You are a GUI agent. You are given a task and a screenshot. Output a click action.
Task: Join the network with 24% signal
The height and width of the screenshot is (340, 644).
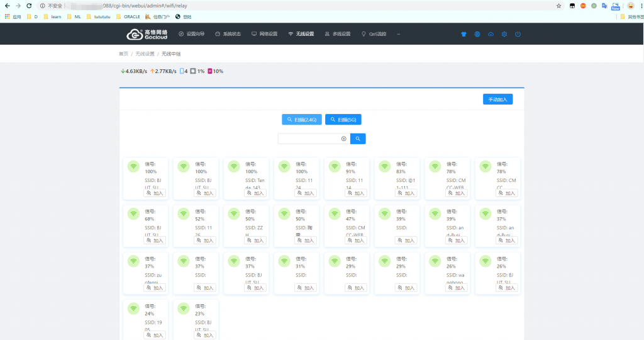click(155, 335)
